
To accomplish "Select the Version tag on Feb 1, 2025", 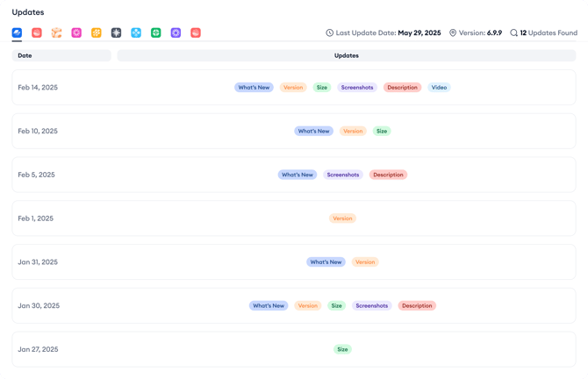I will coord(342,218).
